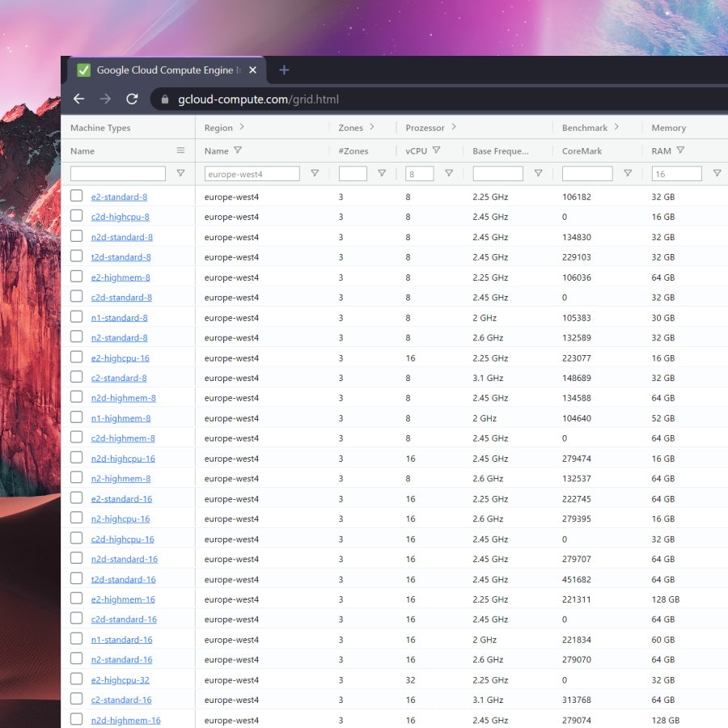728x728 pixels.
Task: Click the Memory column group header
Action: (x=669, y=128)
